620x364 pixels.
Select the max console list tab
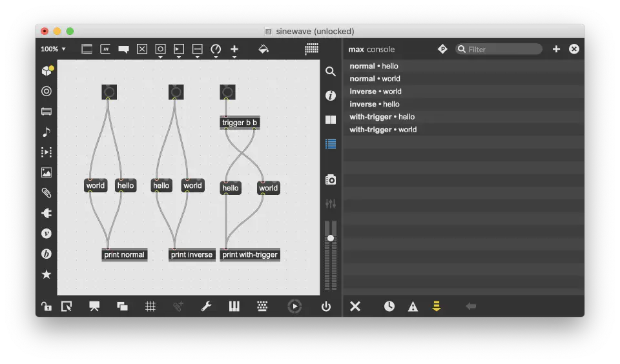click(331, 145)
